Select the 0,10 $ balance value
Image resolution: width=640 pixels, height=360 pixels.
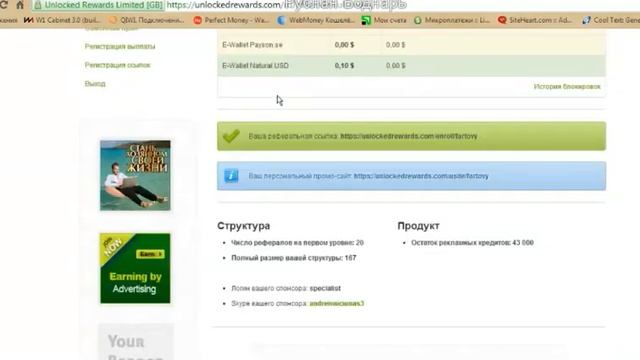coord(344,65)
